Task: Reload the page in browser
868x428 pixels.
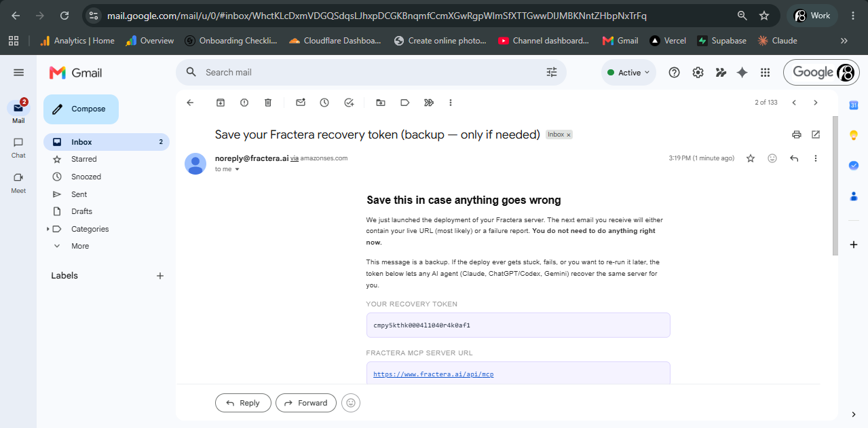Action: pos(64,16)
